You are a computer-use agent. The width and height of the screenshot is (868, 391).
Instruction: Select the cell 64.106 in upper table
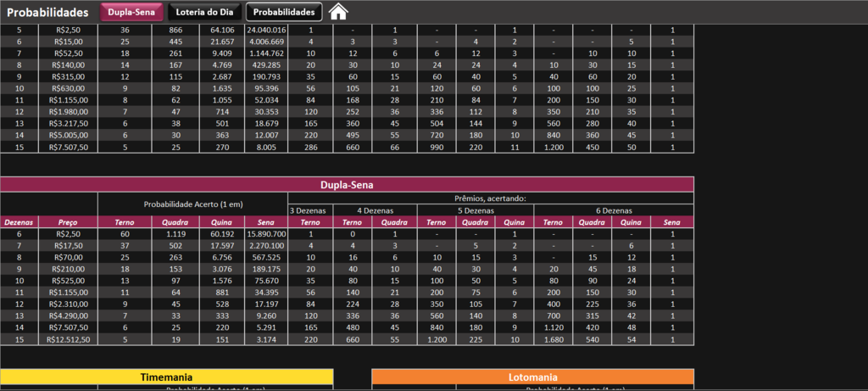tap(222, 30)
